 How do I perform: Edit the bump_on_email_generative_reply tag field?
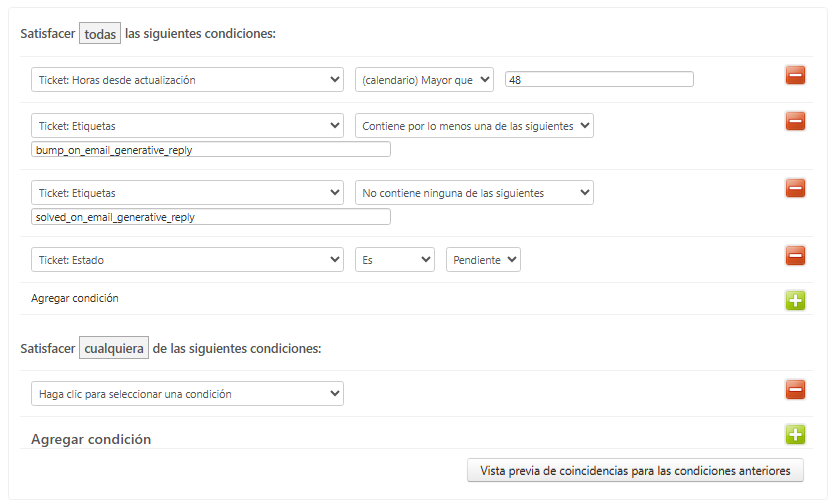[210, 150]
